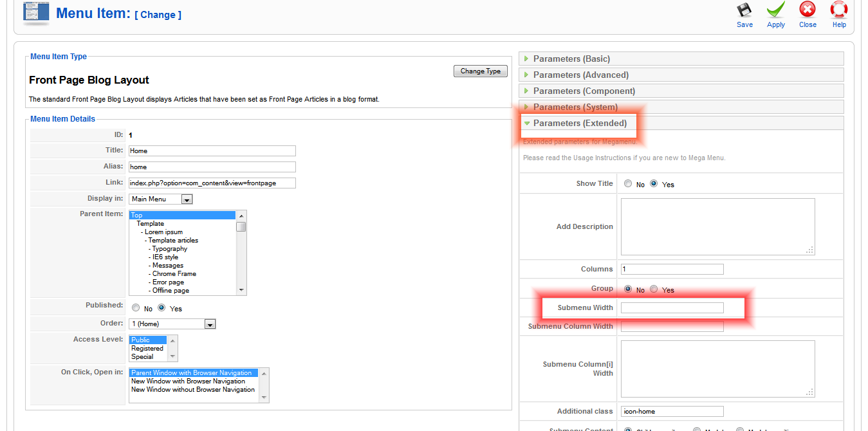Choose Parent Window with Browser Navigation
This screenshot has width=868, height=431.
pos(194,373)
